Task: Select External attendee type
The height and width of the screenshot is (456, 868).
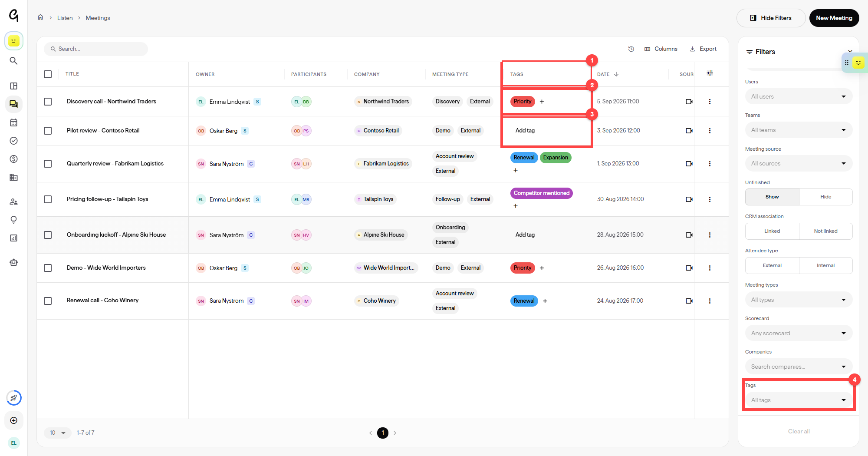Action: click(x=772, y=265)
